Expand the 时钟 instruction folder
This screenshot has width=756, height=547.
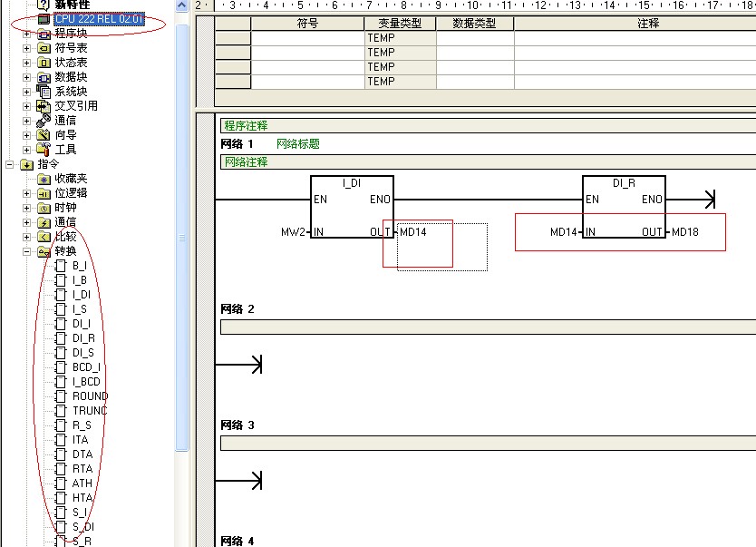27,208
